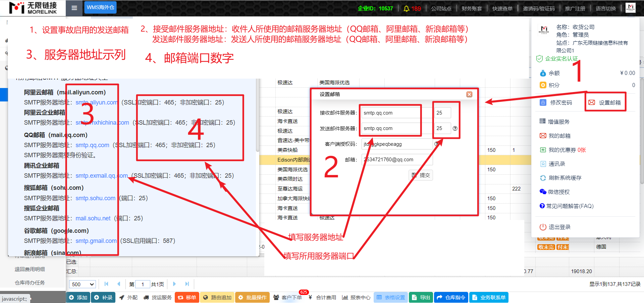
Task: Go to the first page
Action: point(106,284)
